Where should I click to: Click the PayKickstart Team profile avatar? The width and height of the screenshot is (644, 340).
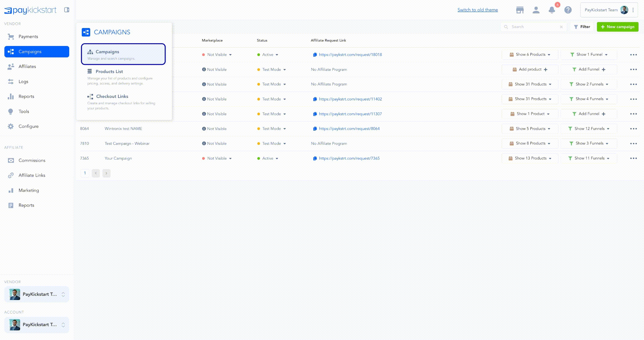coord(624,10)
